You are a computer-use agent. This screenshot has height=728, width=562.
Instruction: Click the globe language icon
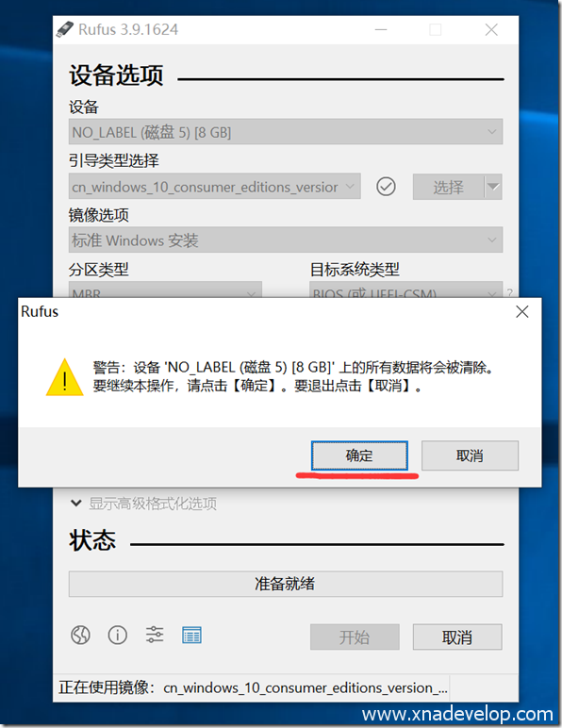80,635
